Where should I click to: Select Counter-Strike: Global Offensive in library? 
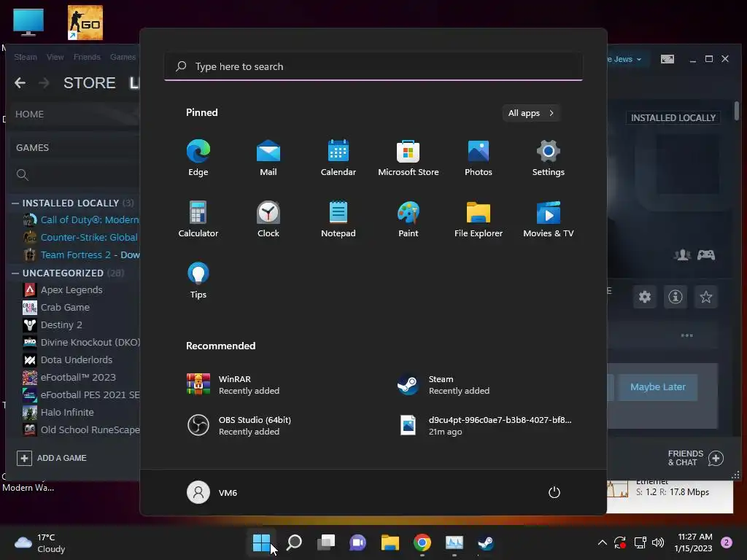pos(80,237)
